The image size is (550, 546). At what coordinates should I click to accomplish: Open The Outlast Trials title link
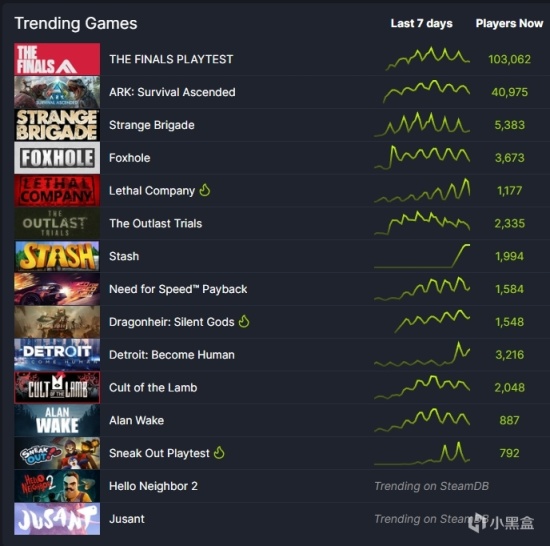(x=156, y=223)
